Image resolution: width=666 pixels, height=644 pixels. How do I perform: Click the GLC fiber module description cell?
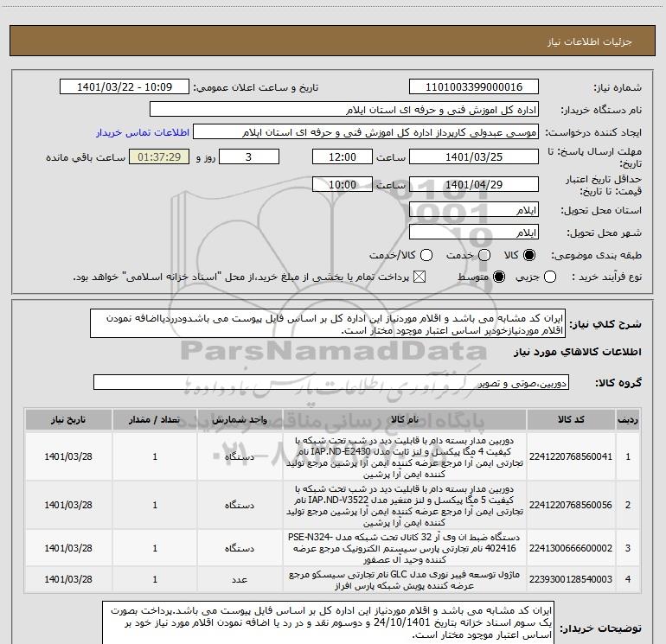(405, 579)
